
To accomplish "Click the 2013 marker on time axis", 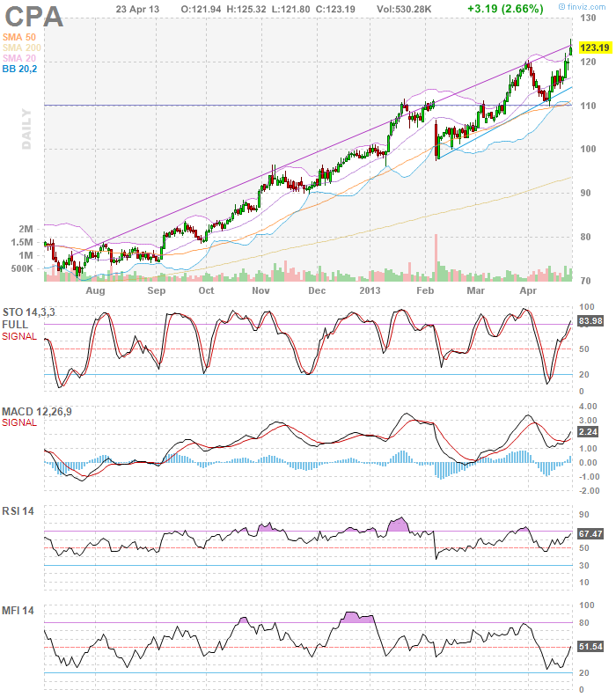I will point(371,290).
